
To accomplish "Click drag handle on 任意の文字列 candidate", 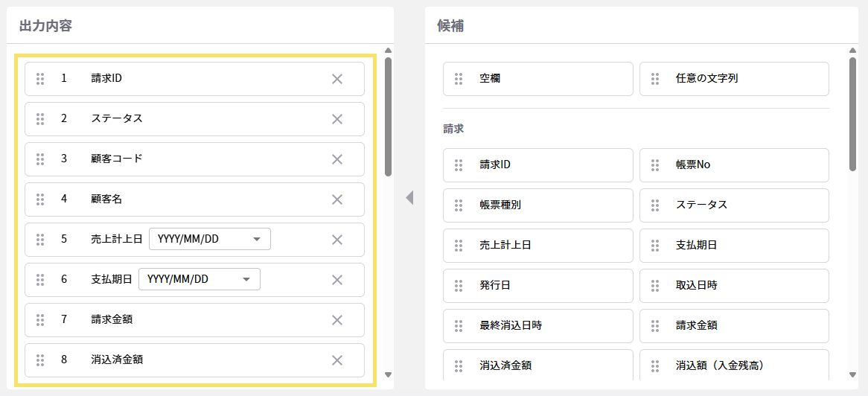I will (655, 79).
